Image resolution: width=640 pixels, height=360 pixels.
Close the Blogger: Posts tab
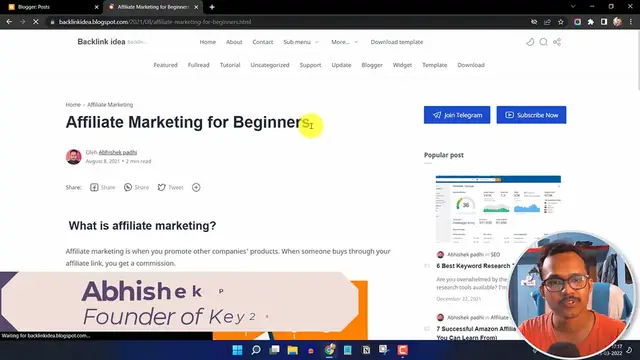pos(96,7)
